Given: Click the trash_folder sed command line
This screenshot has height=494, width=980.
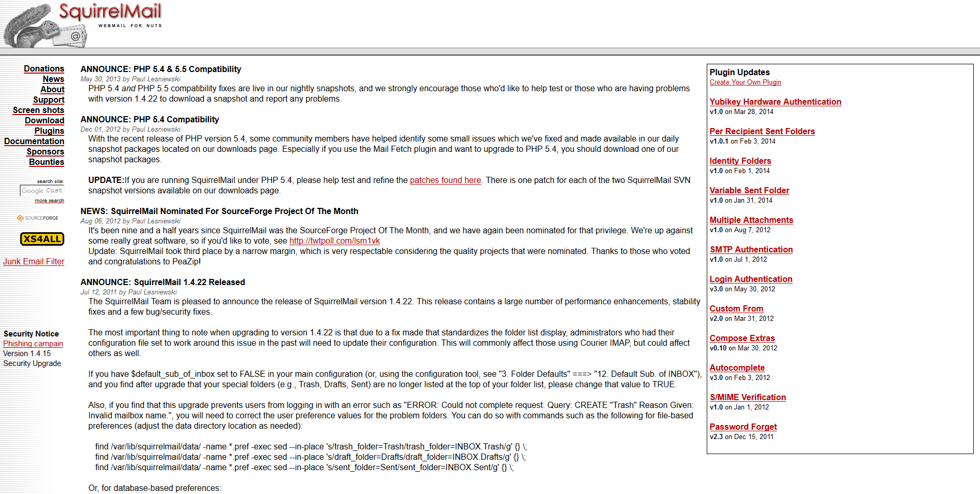Looking at the screenshot, I should point(311,447).
